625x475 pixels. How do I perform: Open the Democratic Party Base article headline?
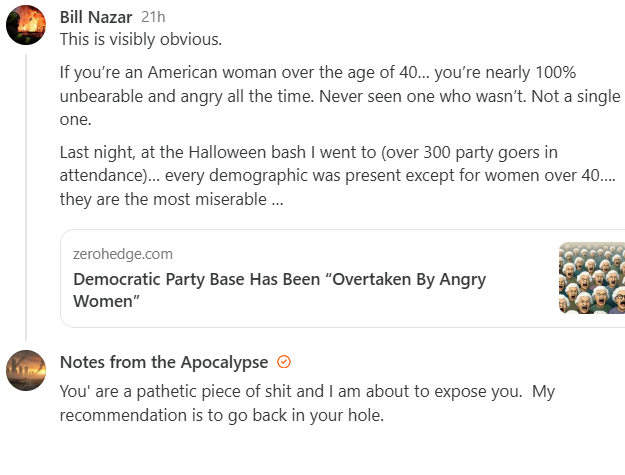(279, 279)
